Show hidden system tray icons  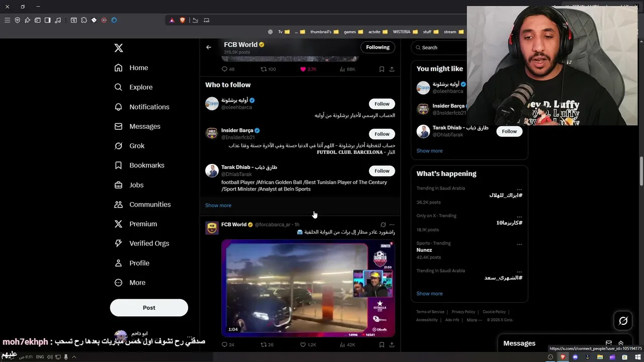point(74,357)
